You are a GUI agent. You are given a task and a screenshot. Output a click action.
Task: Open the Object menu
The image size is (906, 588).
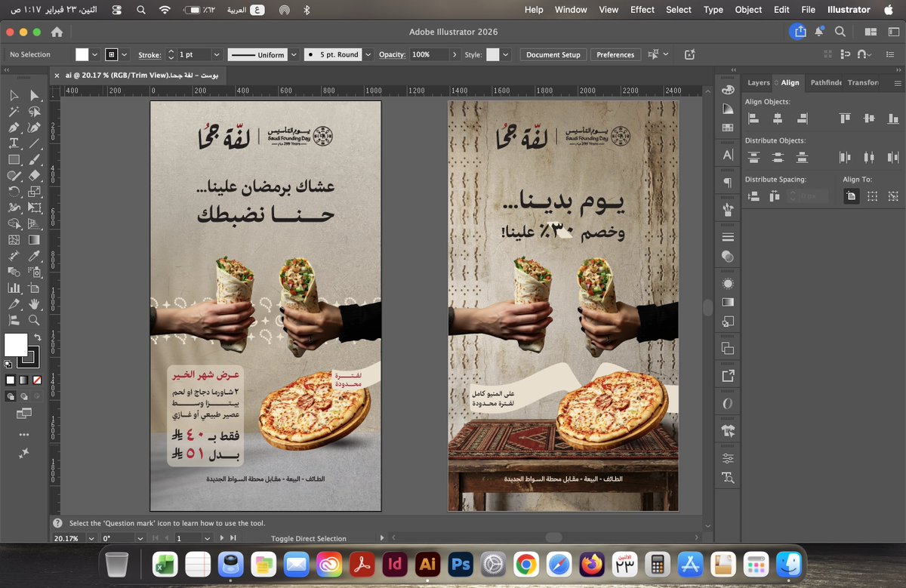[x=748, y=10]
